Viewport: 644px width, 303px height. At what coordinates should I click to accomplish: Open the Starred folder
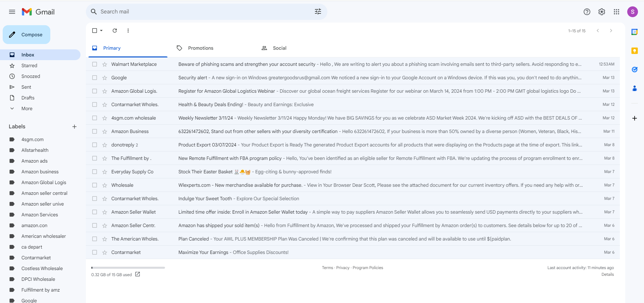point(40,66)
